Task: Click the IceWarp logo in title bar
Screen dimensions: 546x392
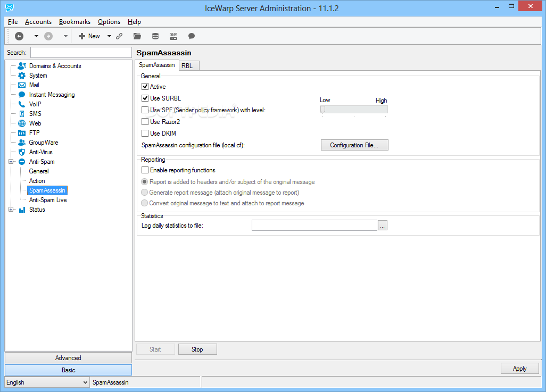Action: coord(10,7)
